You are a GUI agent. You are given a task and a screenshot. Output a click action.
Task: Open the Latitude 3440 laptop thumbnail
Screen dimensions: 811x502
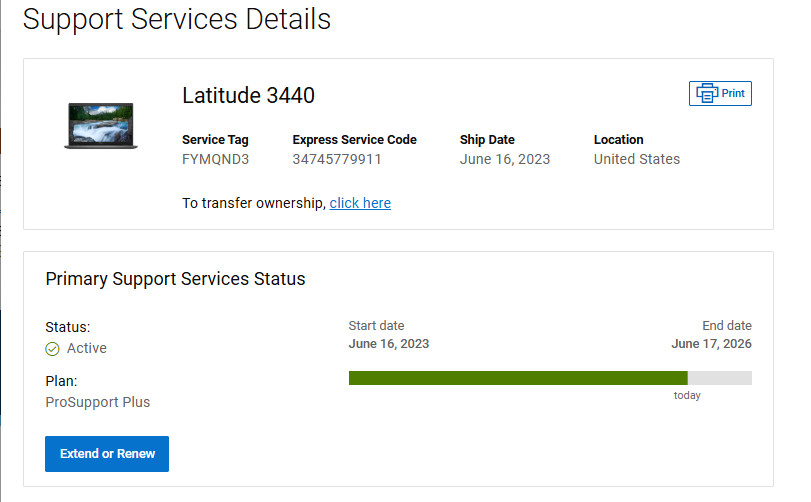pos(101,126)
